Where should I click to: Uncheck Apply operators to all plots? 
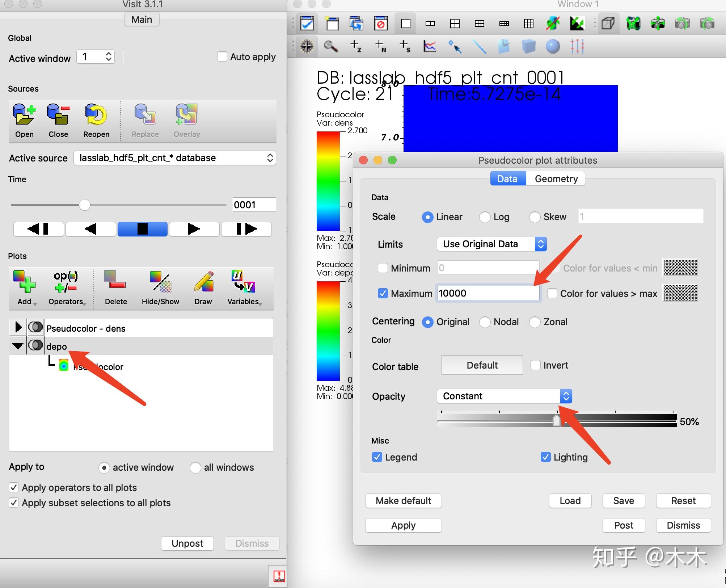[14, 487]
